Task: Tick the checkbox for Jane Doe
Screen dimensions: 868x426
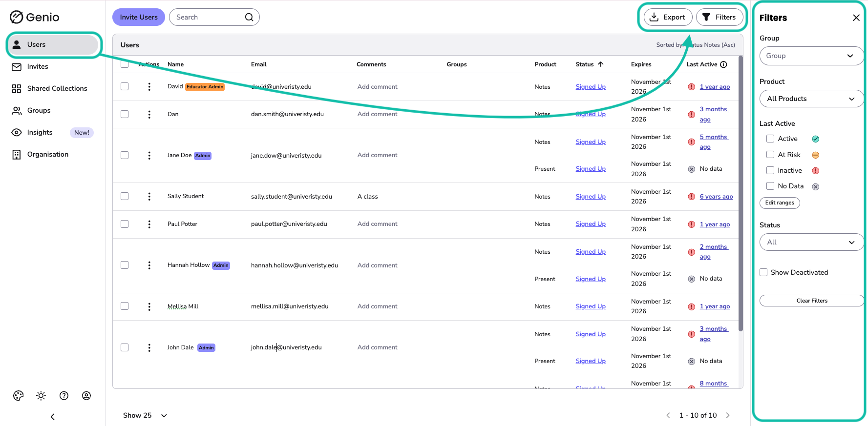Action: pos(125,155)
